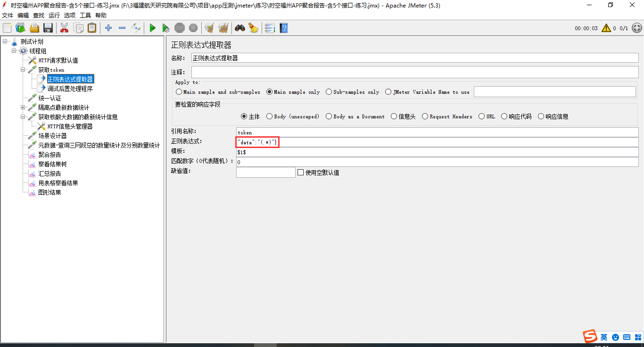Image resolution: width=644 pixels, height=347 pixels.
Task: View warnings via yellow triangle icon
Action: click(606, 28)
